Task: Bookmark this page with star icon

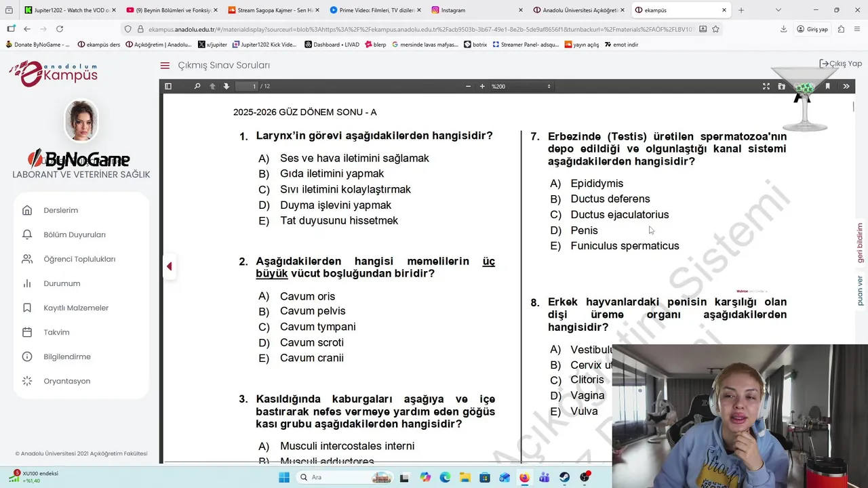Action: pyautogui.click(x=715, y=29)
